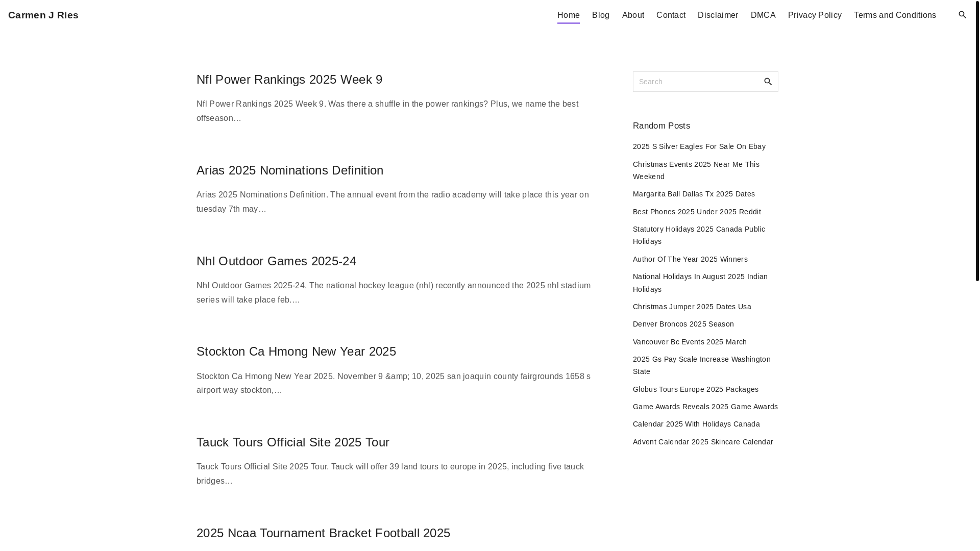Click the Nhl Outdoor Games excerpt text
Screen dimensions: 980x551
[x=394, y=292]
